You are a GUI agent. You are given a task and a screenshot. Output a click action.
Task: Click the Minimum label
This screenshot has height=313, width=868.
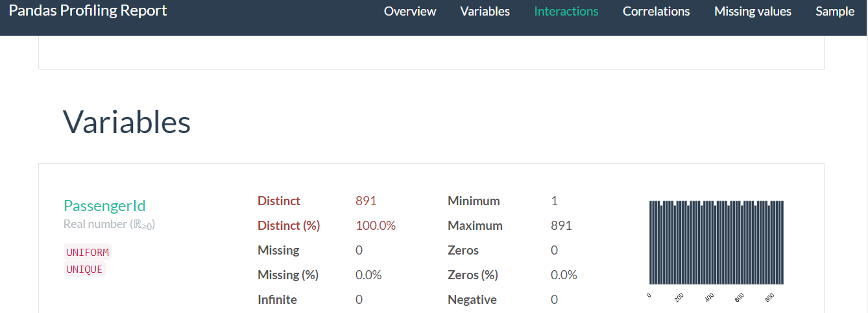pos(474,201)
